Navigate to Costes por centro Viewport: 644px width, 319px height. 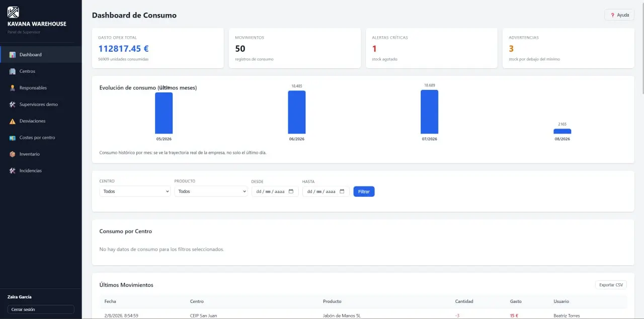pos(41,138)
